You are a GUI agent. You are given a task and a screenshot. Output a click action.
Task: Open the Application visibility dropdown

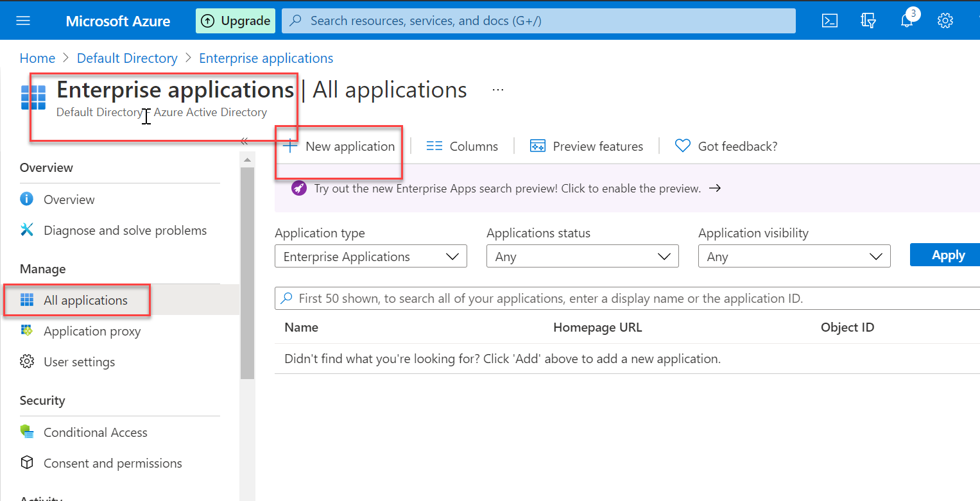pyautogui.click(x=793, y=256)
